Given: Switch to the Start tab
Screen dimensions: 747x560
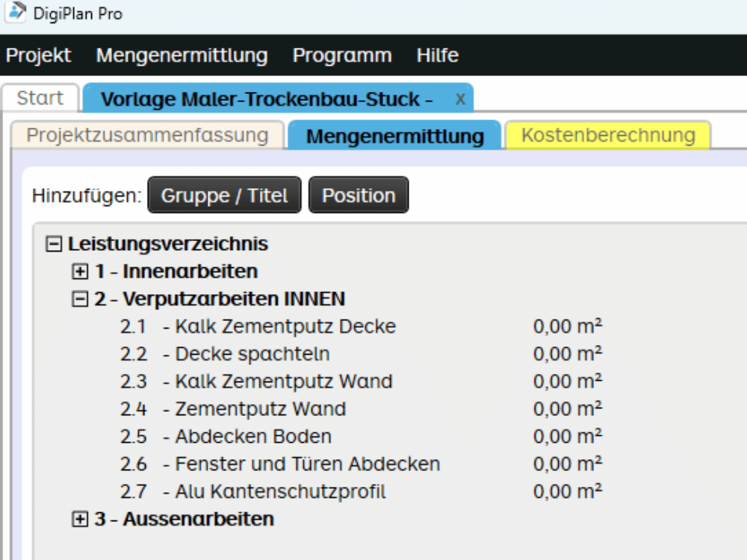Looking at the screenshot, I should pyautogui.click(x=40, y=99).
